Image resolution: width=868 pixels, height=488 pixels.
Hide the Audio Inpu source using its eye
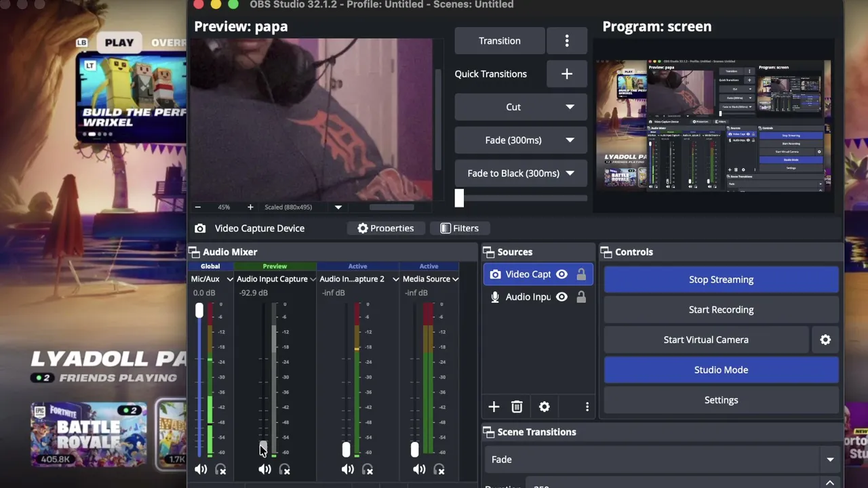[561, 297]
